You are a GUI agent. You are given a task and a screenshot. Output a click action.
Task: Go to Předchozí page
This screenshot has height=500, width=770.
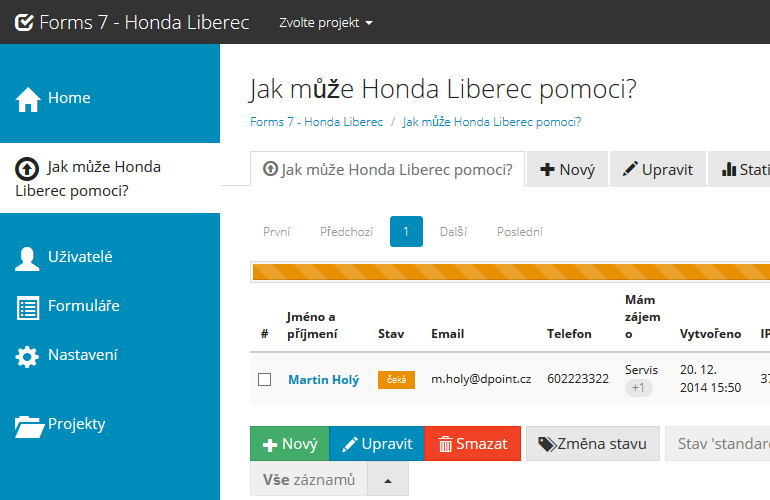click(x=346, y=231)
